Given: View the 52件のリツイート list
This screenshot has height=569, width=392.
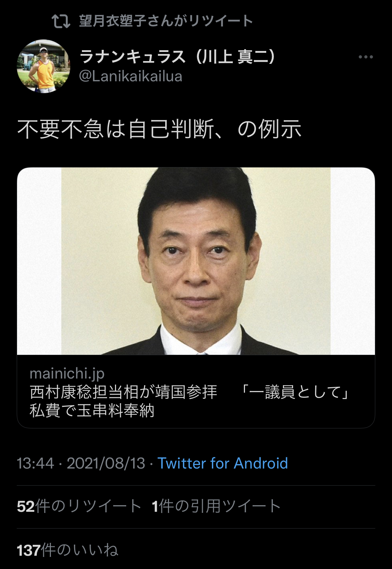Looking at the screenshot, I should click(x=79, y=506).
